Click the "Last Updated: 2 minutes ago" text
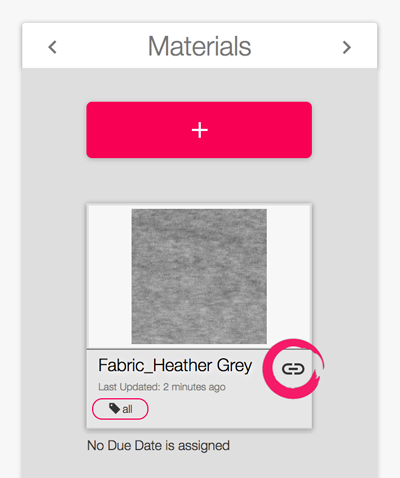The width and height of the screenshot is (400, 478). [162, 387]
